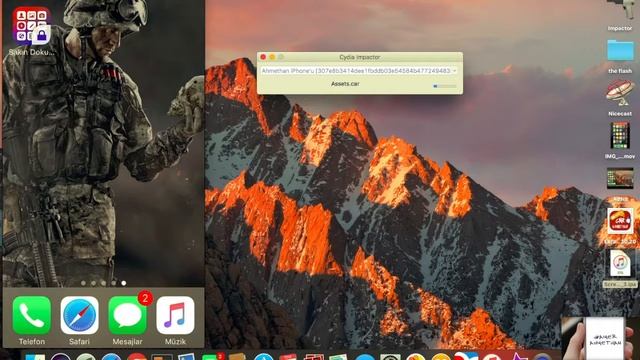The height and width of the screenshot is (360, 640).
Task: Open the Telefon app on the iPhone
Action: tap(32, 316)
